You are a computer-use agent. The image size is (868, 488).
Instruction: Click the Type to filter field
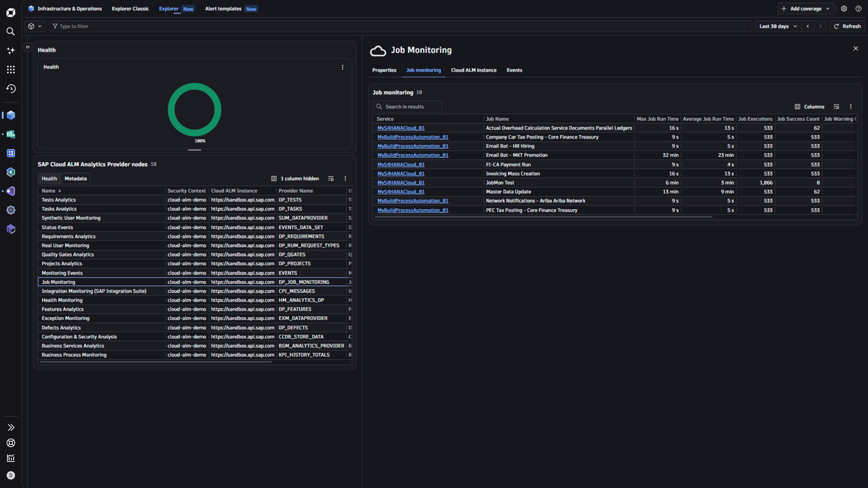401,26
